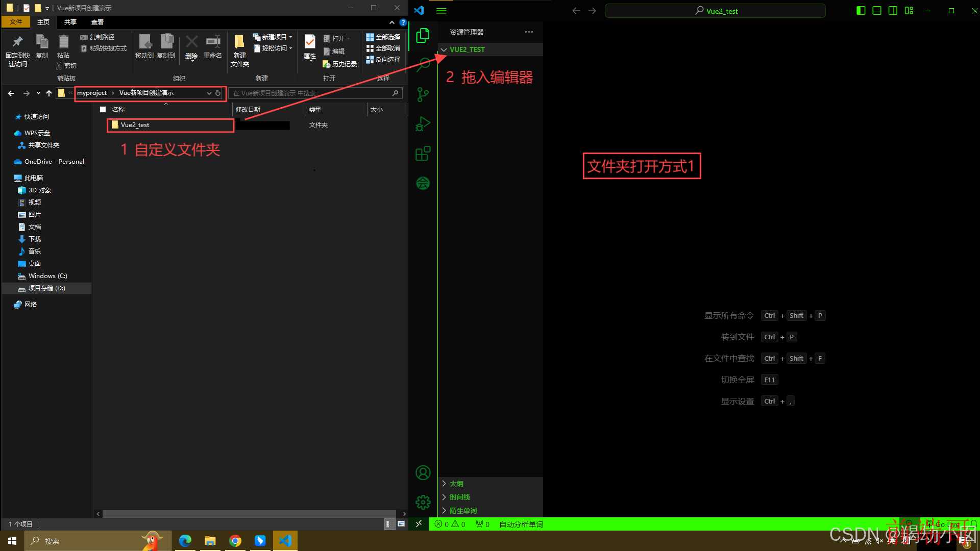
Task: Click Edit (编辑) in ribbon
Action: coord(334,52)
